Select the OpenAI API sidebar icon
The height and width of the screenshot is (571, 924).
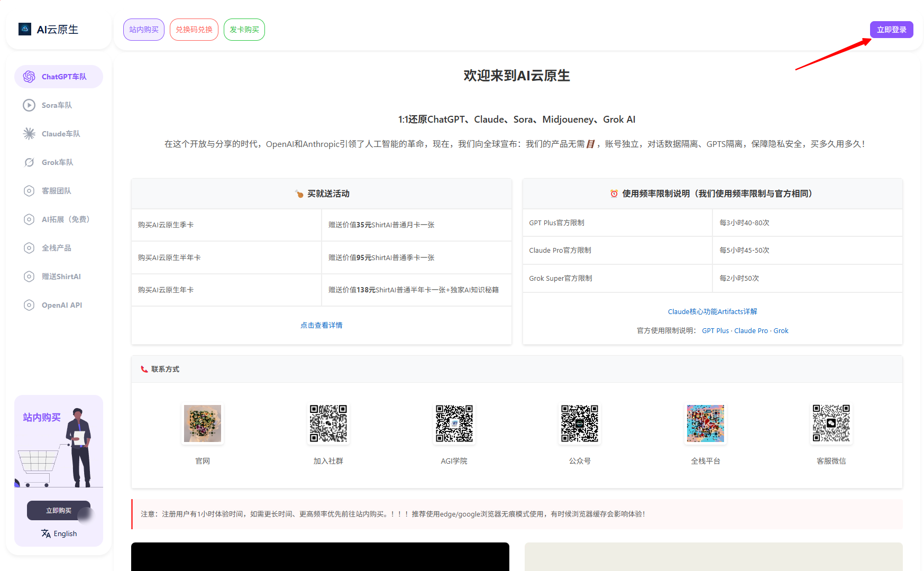click(x=29, y=305)
